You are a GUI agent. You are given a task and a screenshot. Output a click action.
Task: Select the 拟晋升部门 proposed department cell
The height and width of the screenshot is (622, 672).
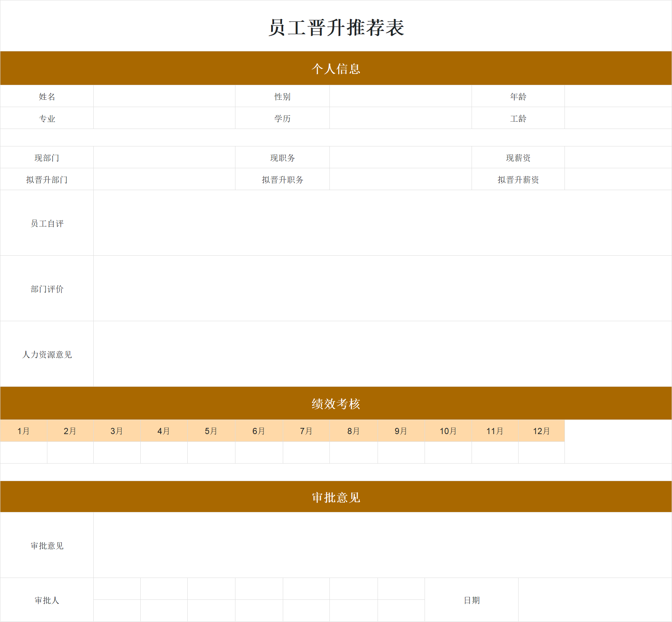click(x=164, y=179)
